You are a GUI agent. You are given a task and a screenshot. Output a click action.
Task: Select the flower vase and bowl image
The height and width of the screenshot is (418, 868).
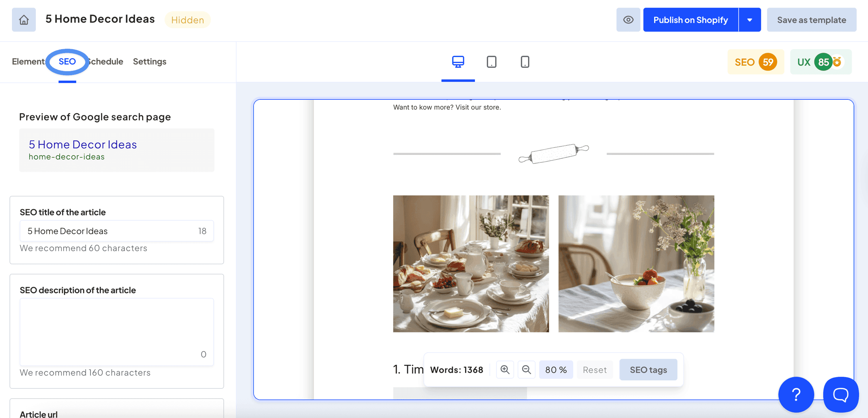636,264
